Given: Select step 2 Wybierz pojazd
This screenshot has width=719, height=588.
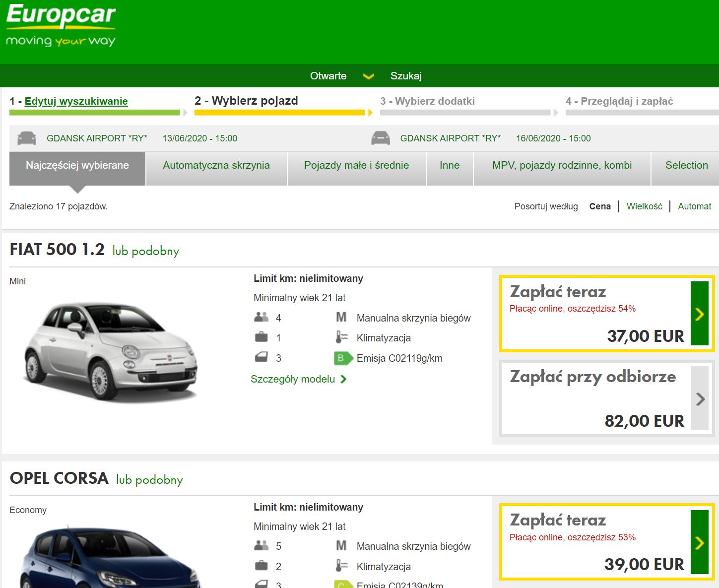Looking at the screenshot, I should click(246, 101).
